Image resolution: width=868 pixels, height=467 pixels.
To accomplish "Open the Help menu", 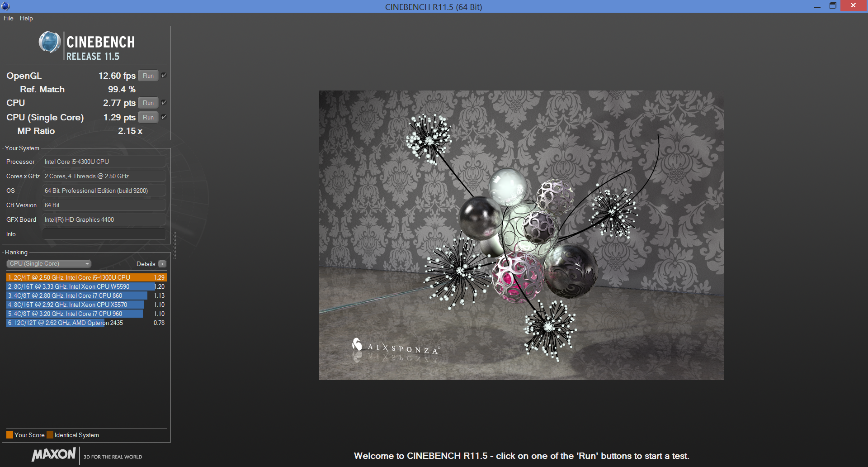I will [x=26, y=18].
